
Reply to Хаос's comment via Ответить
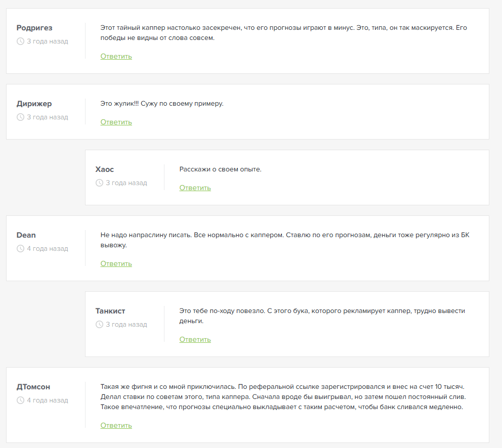coord(195,188)
